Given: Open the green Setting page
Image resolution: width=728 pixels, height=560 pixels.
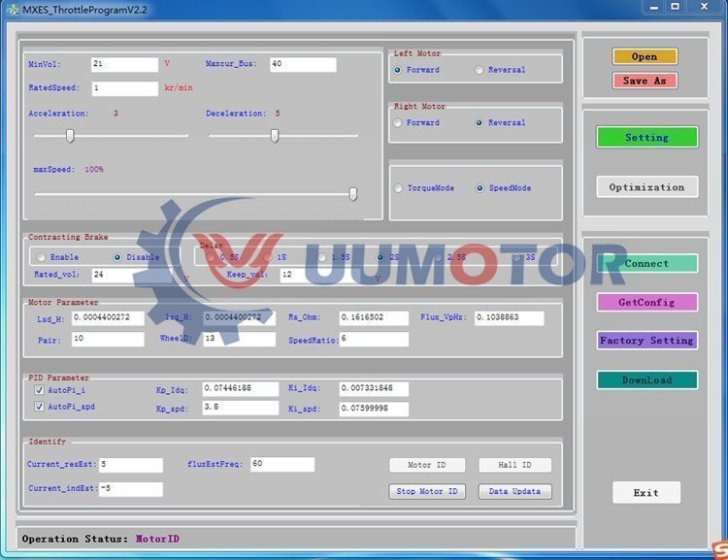Looking at the screenshot, I should 646,138.
